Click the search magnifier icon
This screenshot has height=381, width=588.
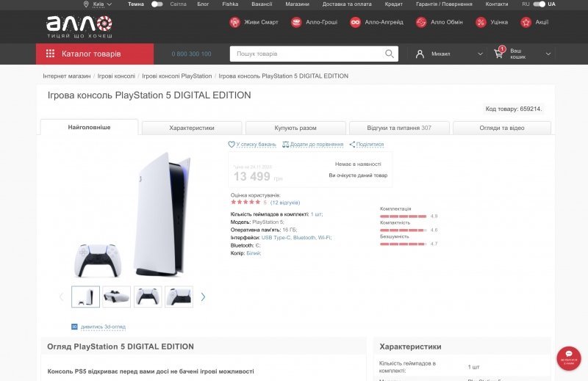click(x=390, y=54)
